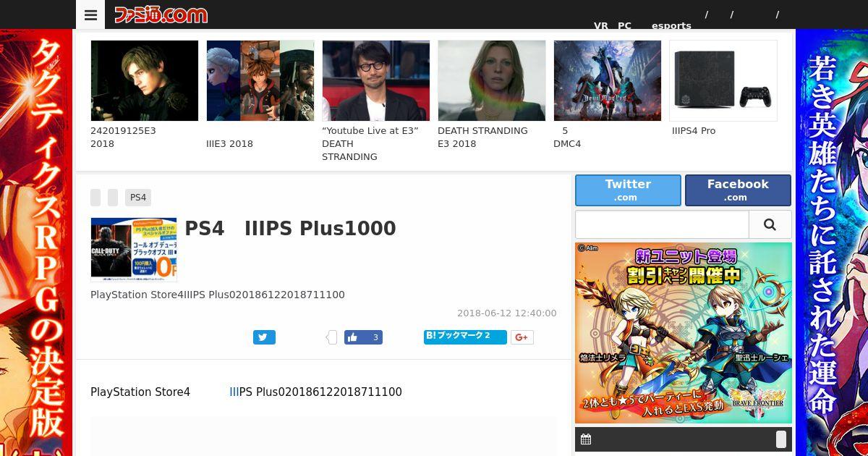Open the hamburger menu
The height and width of the screenshot is (456, 868).
[90, 14]
